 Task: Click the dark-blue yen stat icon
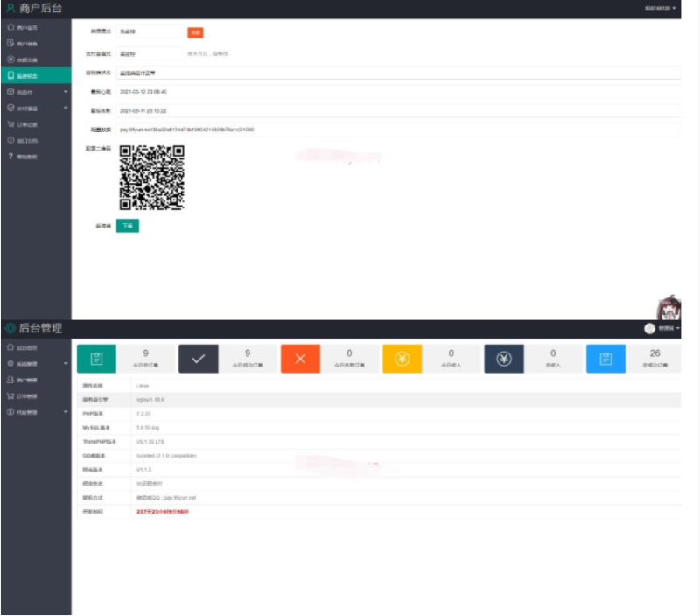pos(504,359)
